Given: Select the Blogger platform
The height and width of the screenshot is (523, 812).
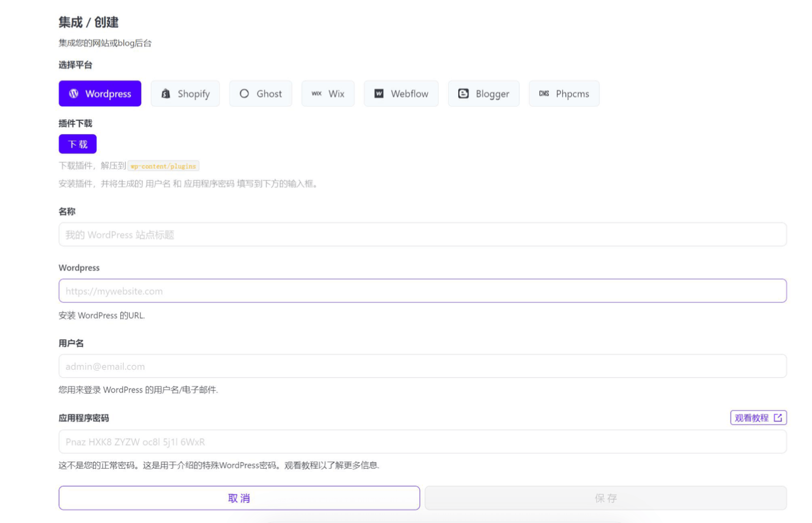Looking at the screenshot, I should [484, 94].
